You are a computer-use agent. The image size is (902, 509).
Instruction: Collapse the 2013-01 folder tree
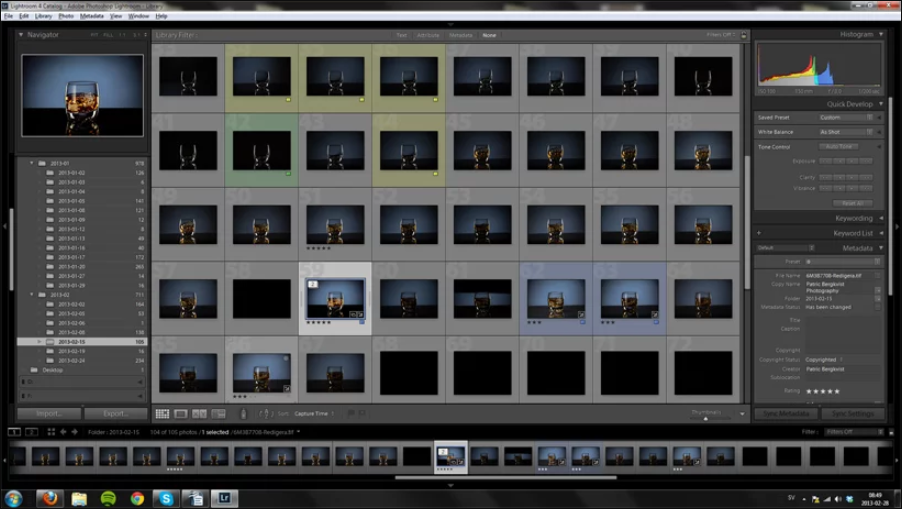tap(32, 163)
